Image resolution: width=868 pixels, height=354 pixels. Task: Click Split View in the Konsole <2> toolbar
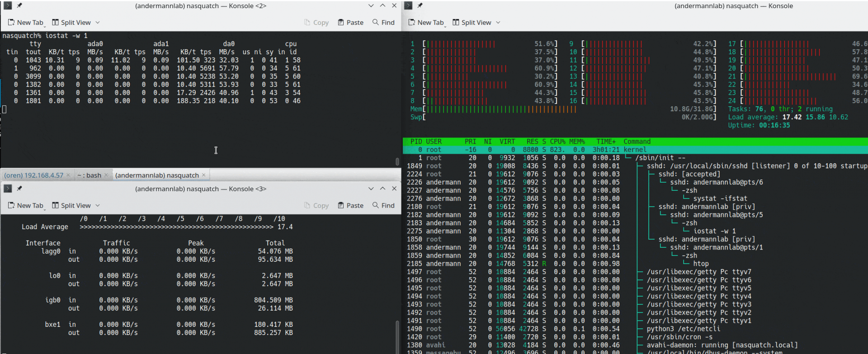pyautogui.click(x=71, y=23)
